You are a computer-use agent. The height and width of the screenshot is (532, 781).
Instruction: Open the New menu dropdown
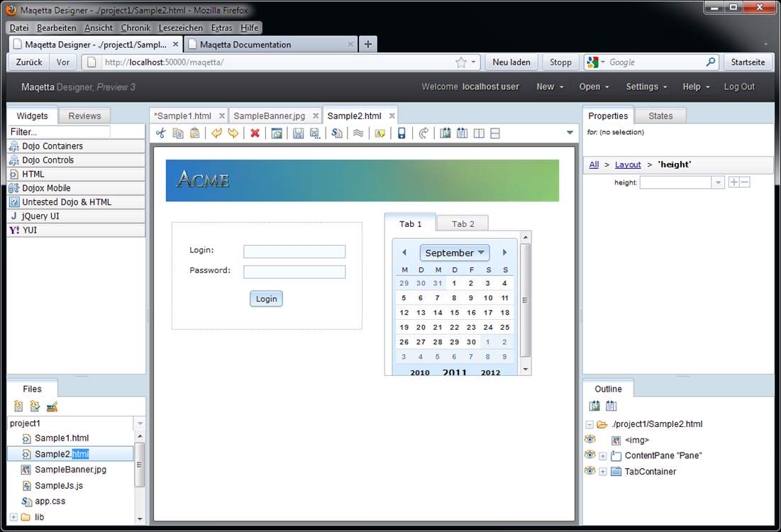[550, 87]
